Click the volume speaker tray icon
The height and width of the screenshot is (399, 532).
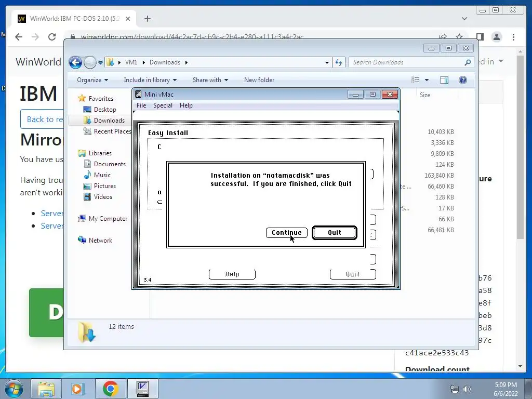pyautogui.click(x=467, y=389)
